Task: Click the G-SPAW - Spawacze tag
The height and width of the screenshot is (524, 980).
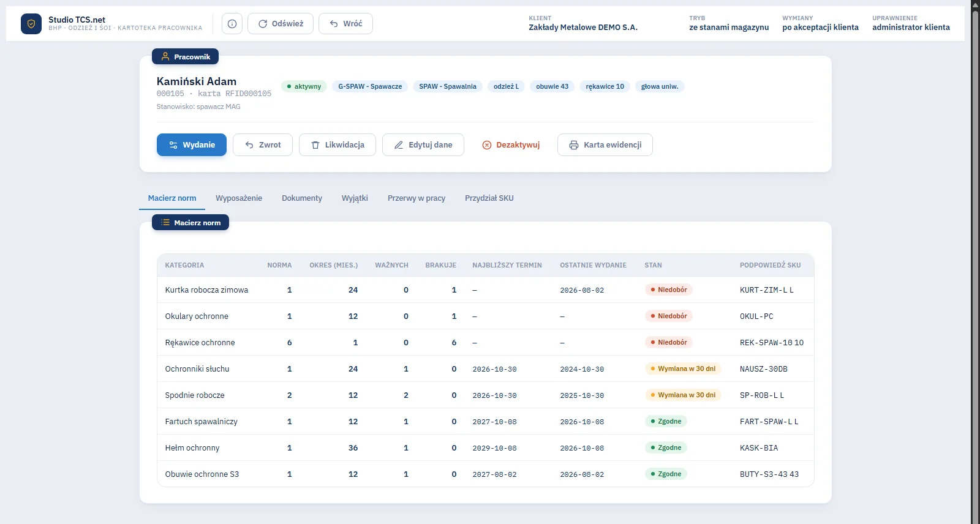Action: 370,86
